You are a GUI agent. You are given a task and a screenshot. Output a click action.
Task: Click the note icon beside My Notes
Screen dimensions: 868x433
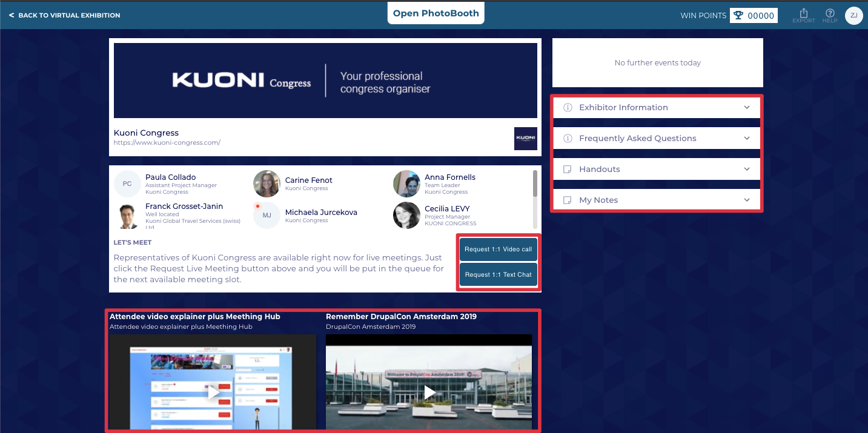pos(568,200)
